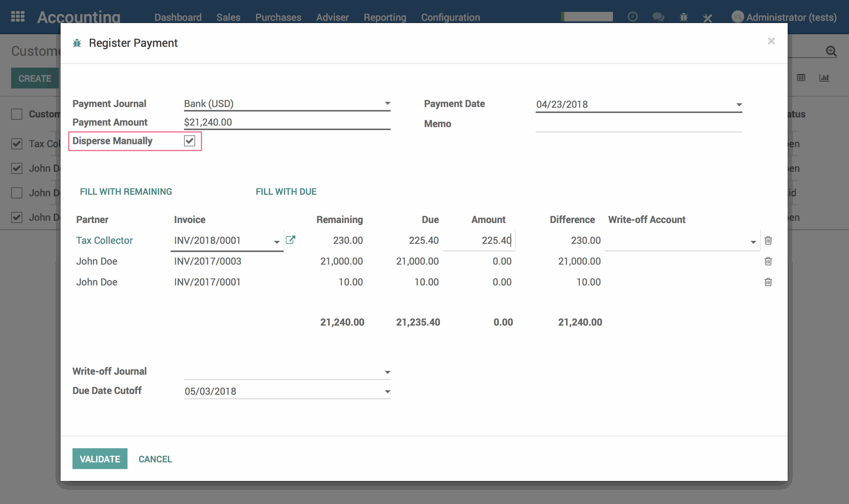Open the Sales menu
The width and height of the screenshot is (849, 504).
point(228,17)
